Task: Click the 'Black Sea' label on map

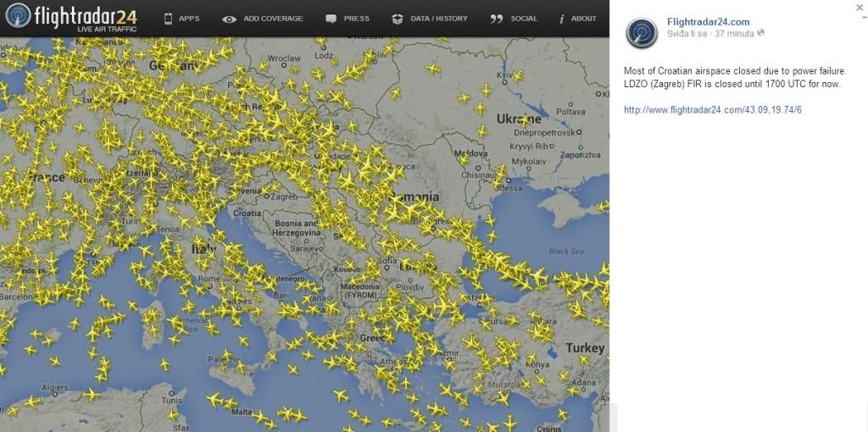Action: click(566, 251)
